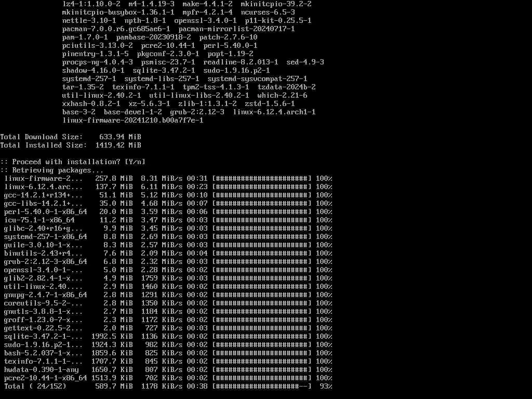The image size is (532, 399).
Task: Click the 'Retrieving packages...' status line
Action: click(52, 170)
